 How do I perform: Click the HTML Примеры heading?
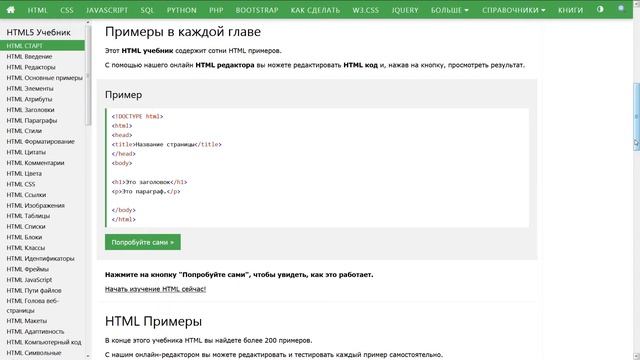click(x=153, y=321)
